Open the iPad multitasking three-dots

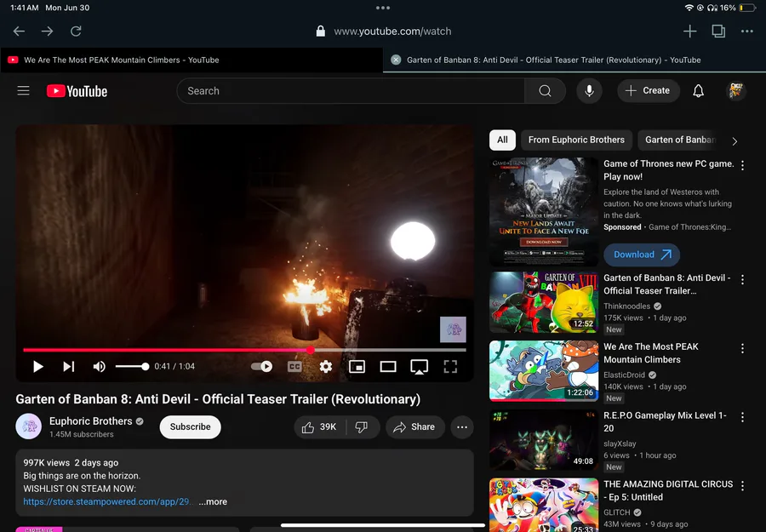[383, 8]
